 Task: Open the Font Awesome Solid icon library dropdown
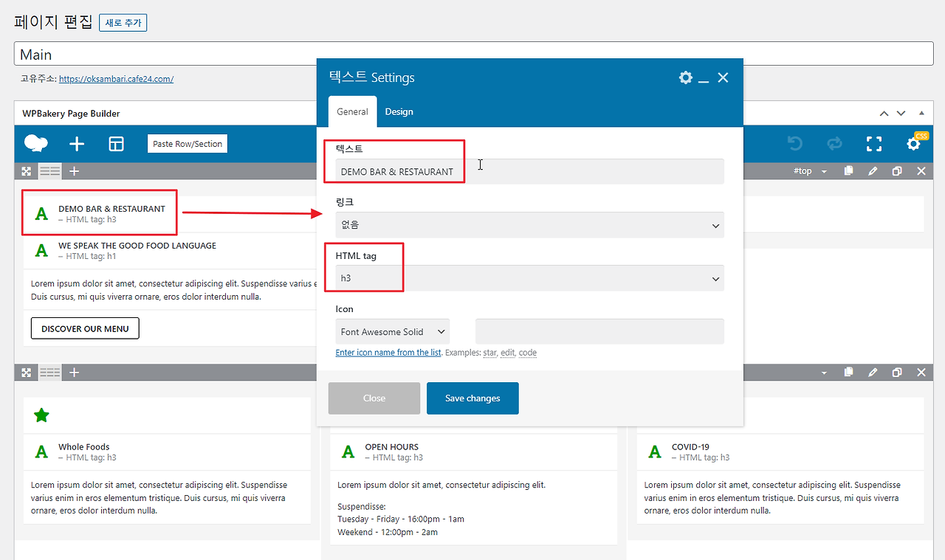392,331
